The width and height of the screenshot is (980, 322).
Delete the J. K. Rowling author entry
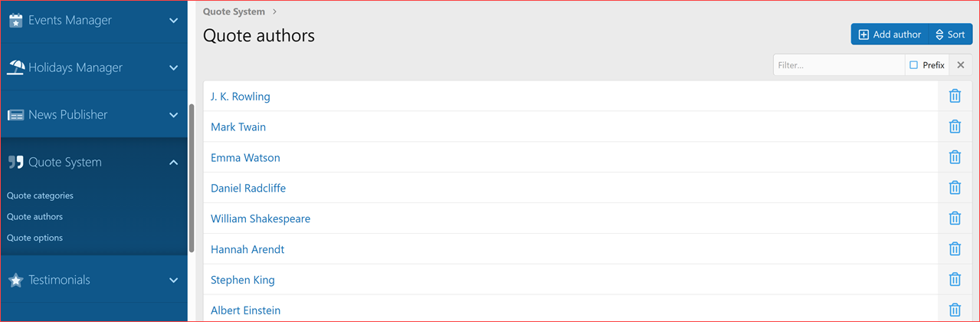coord(955,96)
